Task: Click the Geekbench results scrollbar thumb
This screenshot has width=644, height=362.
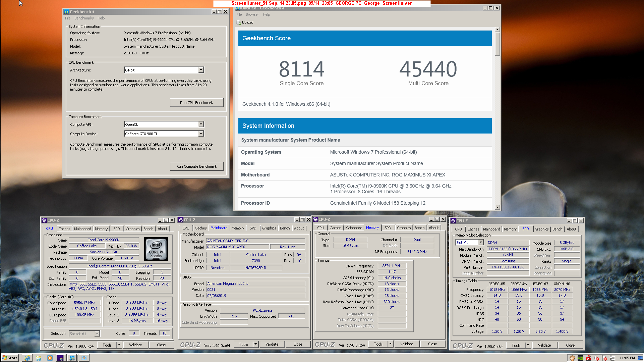Action: 497,44
